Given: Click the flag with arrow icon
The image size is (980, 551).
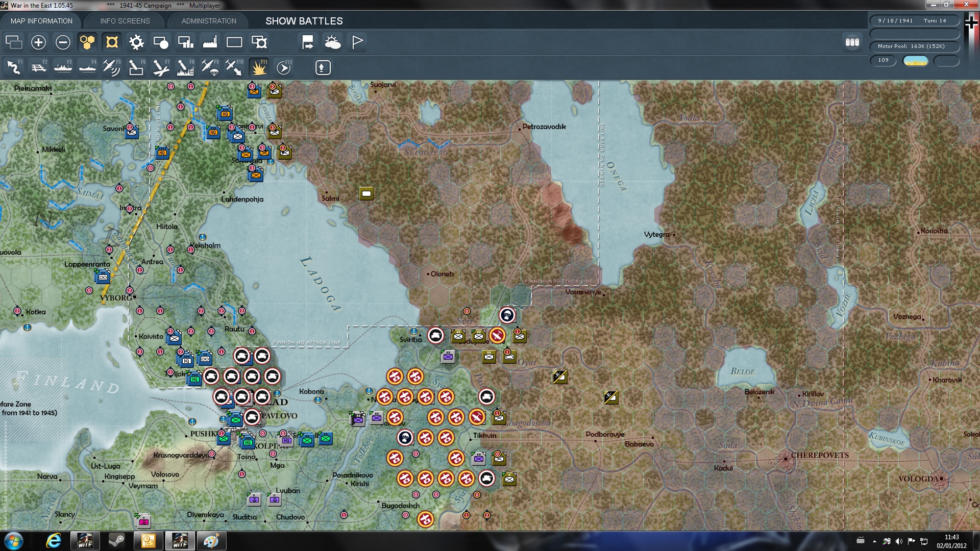Looking at the screenshot, I should 308,42.
